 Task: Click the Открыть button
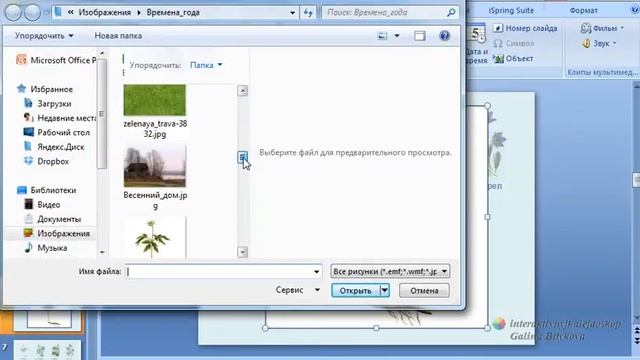[x=356, y=291]
